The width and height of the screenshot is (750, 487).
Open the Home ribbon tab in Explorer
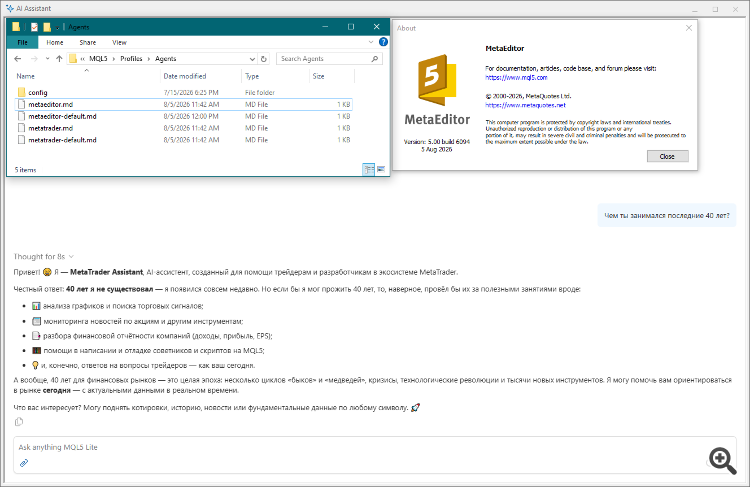tap(55, 42)
